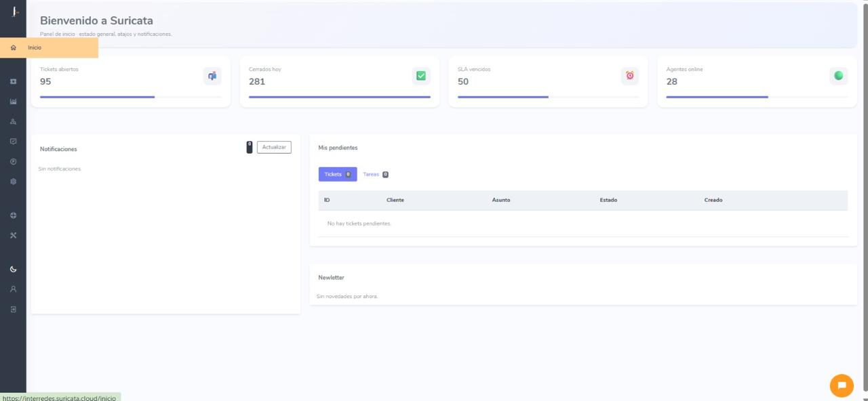Viewport: 868px width, 401px height.
Task: Click the gear settings sidebar icon
Action: [x=13, y=182]
